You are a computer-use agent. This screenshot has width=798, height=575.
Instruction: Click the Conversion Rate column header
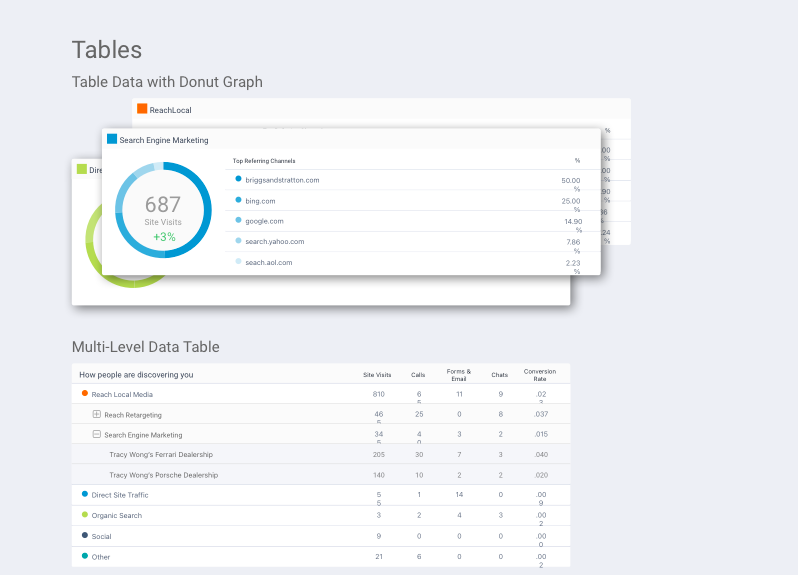tap(540, 374)
